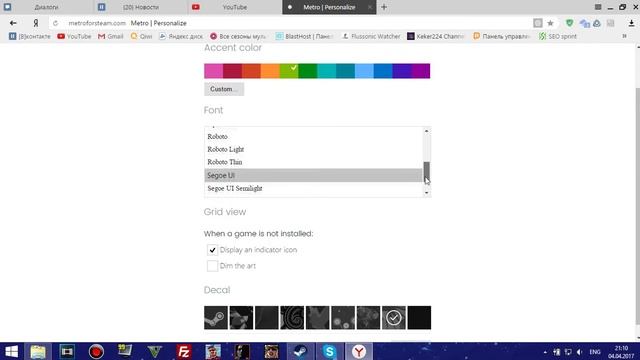Choose the checked decal thumbnail
Screen dimensions: 640x360
point(394,318)
